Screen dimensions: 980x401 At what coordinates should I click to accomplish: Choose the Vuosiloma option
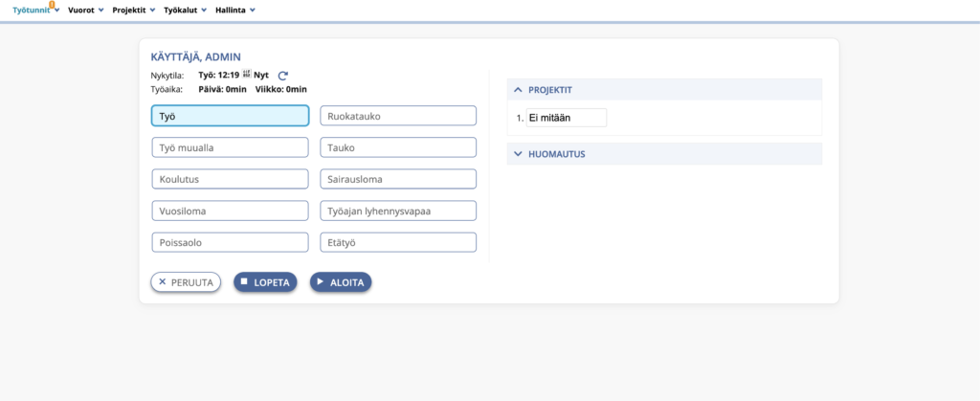point(230,211)
